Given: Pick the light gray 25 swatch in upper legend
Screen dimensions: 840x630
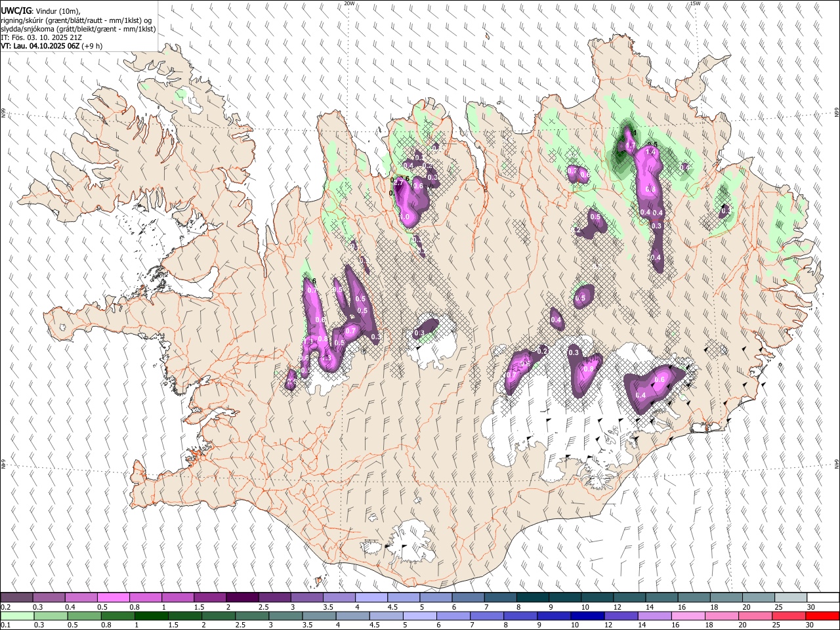Looking at the screenshot, I should (x=791, y=598).
